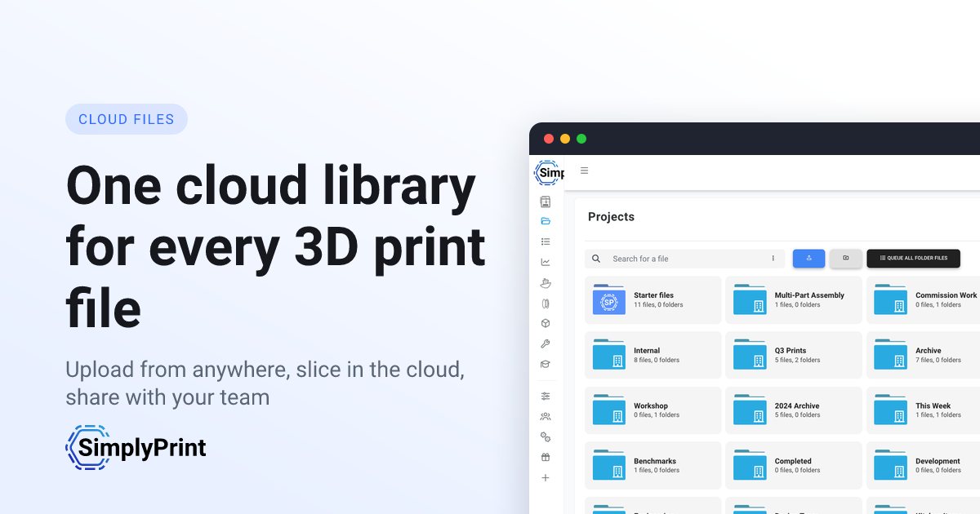This screenshot has height=514, width=980.
Task: Open the Benchmarks folder icon
Action: tap(608, 465)
